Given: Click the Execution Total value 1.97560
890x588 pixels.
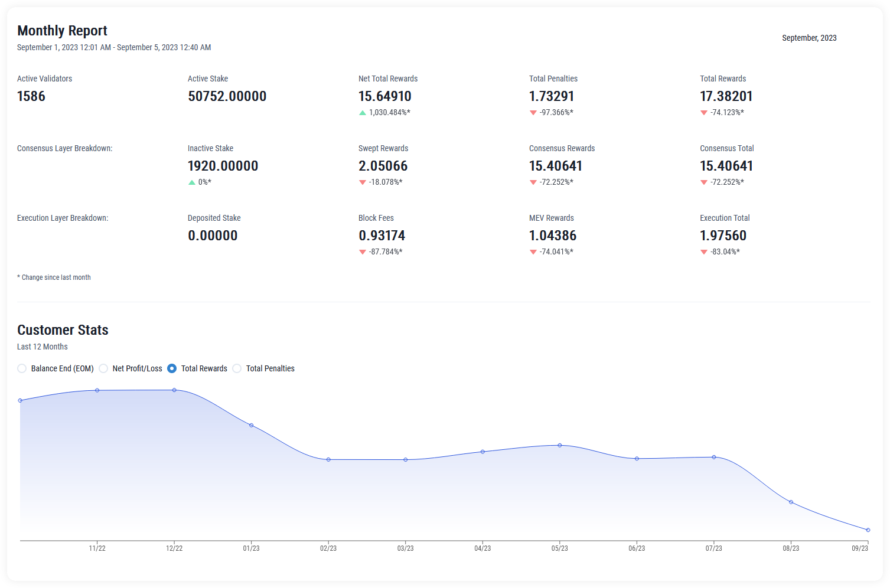Looking at the screenshot, I should (x=723, y=236).
